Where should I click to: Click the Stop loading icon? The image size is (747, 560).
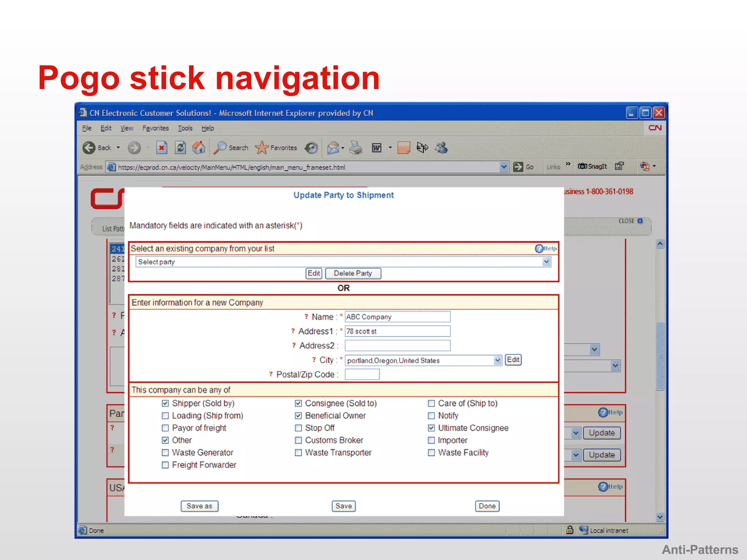click(162, 148)
